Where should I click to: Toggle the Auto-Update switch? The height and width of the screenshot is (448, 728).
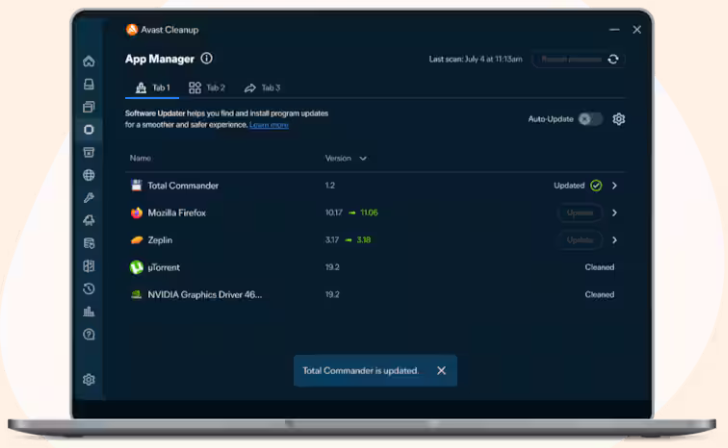point(591,119)
